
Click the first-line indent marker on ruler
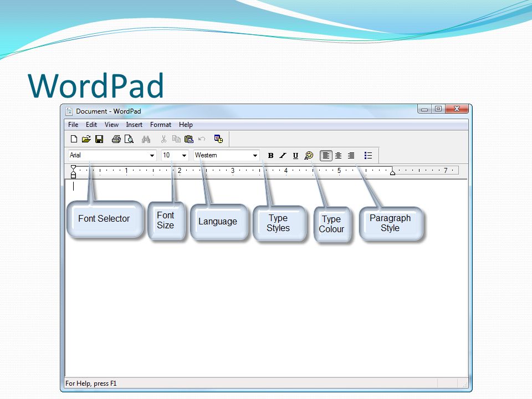tap(73, 167)
